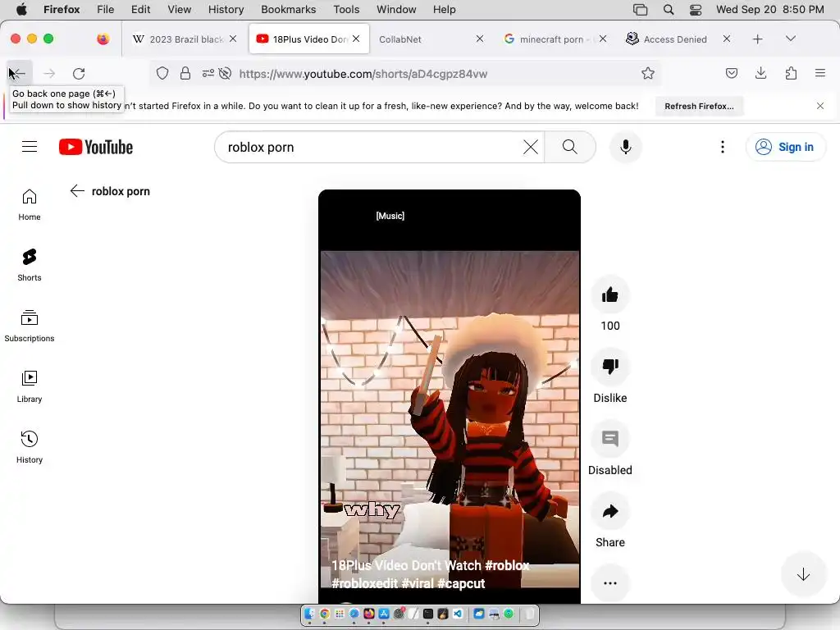
Task: Open Firefox application menu
Action: point(819,73)
